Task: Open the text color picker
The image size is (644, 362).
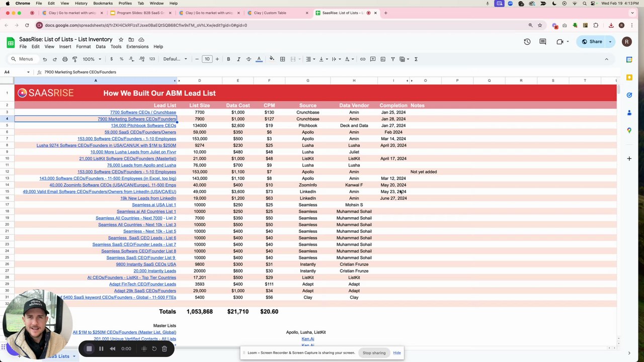Action: [x=259, y=59]
